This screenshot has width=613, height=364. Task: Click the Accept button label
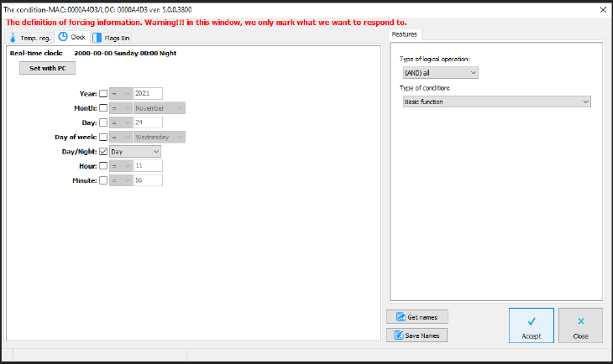[x=532, y=335]
